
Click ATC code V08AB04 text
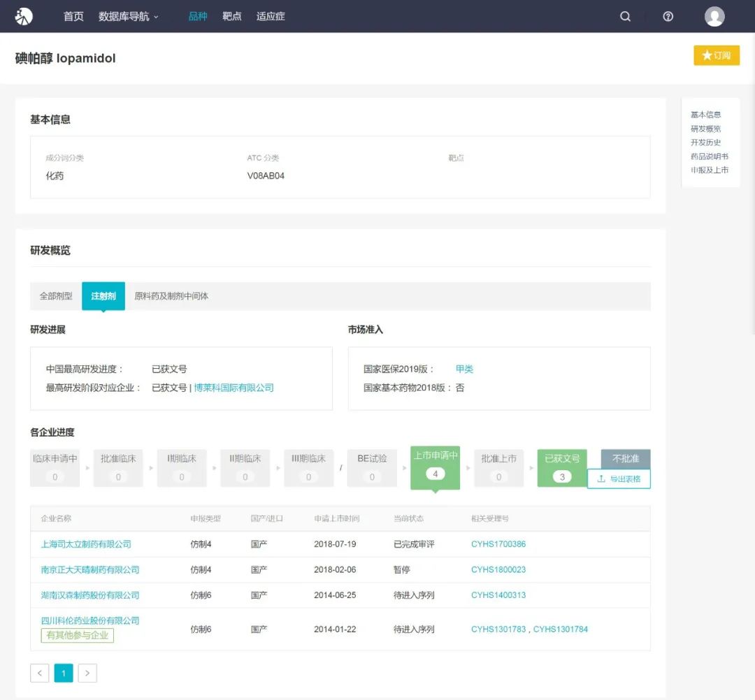[x=266, y=176]
